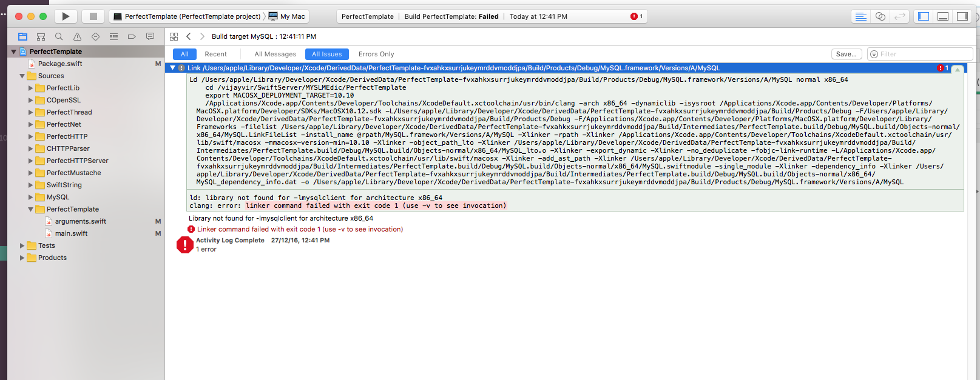980x380 pixels.
Task: Go forward with the right chevron
Action: [x=202, y=36]
